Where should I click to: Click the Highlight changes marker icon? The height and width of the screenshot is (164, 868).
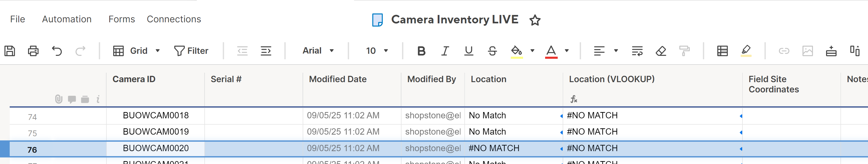pos(746,51)
